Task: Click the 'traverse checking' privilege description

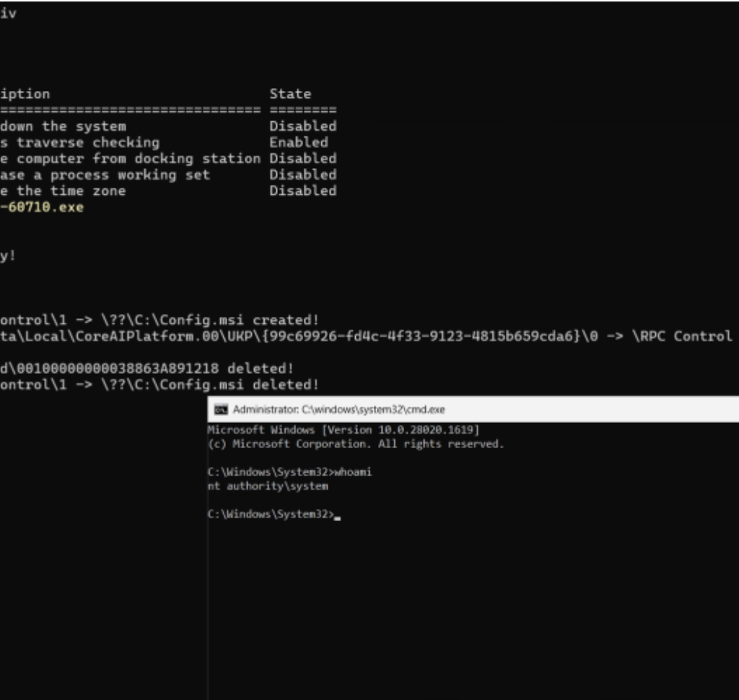Action: click(79, 142)
